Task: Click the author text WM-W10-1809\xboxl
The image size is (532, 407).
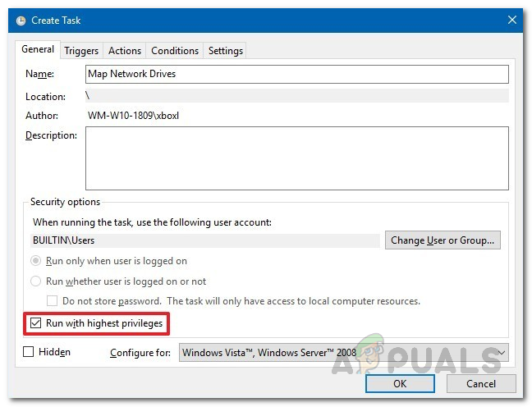Action: 133,116
